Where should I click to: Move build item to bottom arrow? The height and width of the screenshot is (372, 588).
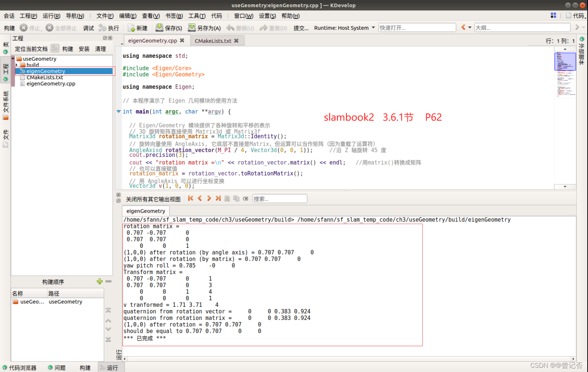pos(108,339)
